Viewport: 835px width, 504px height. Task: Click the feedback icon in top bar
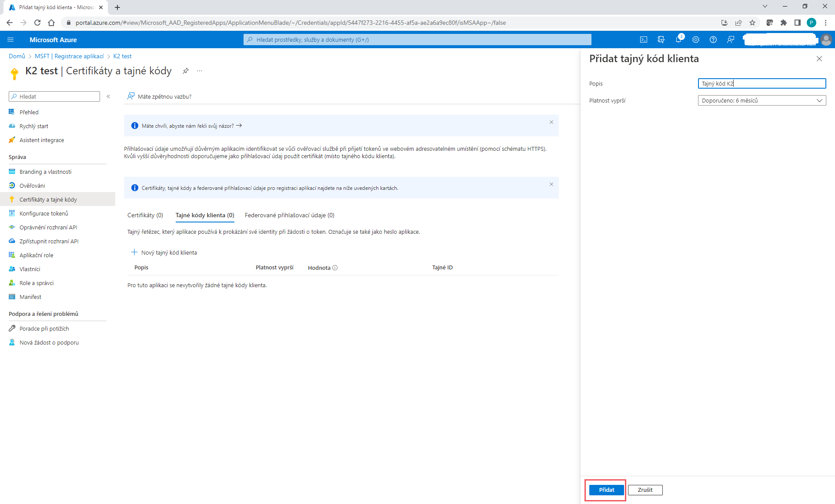tap(731, 40)
